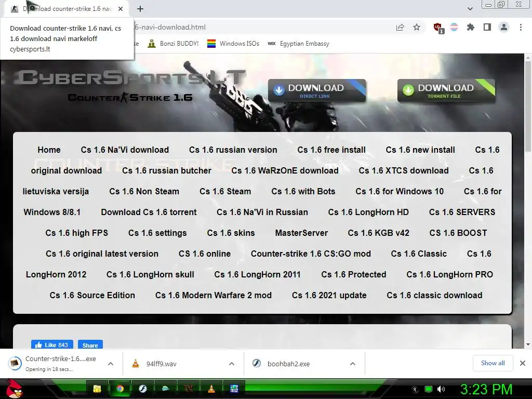
Task: Click the Facebook Share button
Action: [x=90, y=345]
